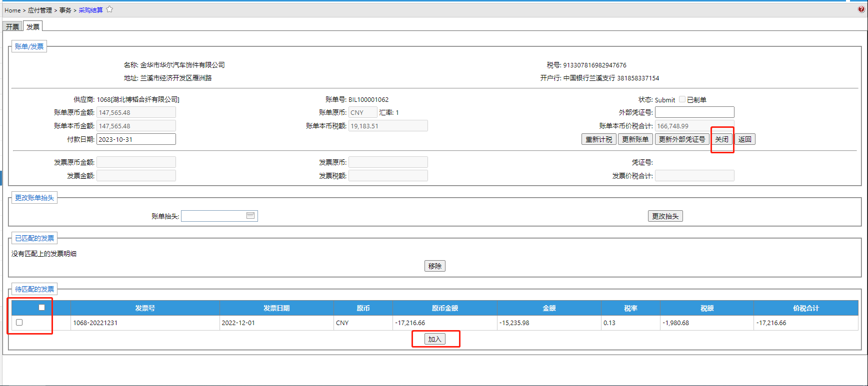Screen dimensions: 868x386
Task: Click the address 兰溪市经济开发区雁洲路
Action: click(176, 78)
